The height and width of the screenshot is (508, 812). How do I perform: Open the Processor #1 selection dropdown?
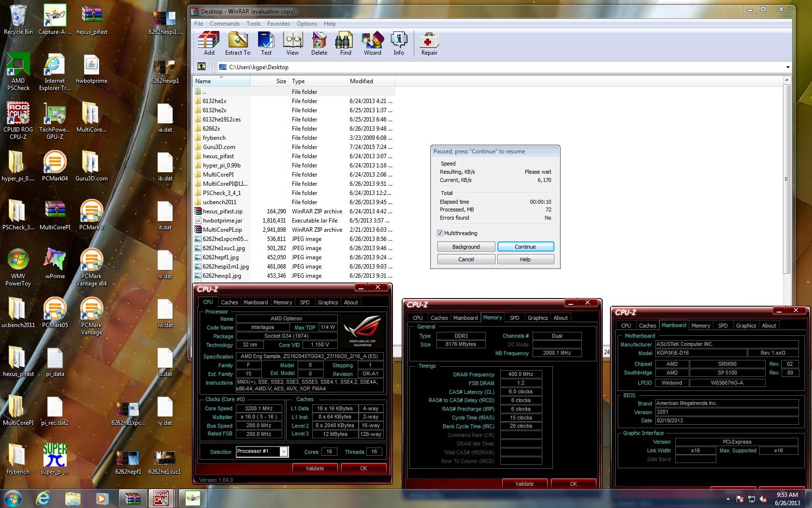284,451
